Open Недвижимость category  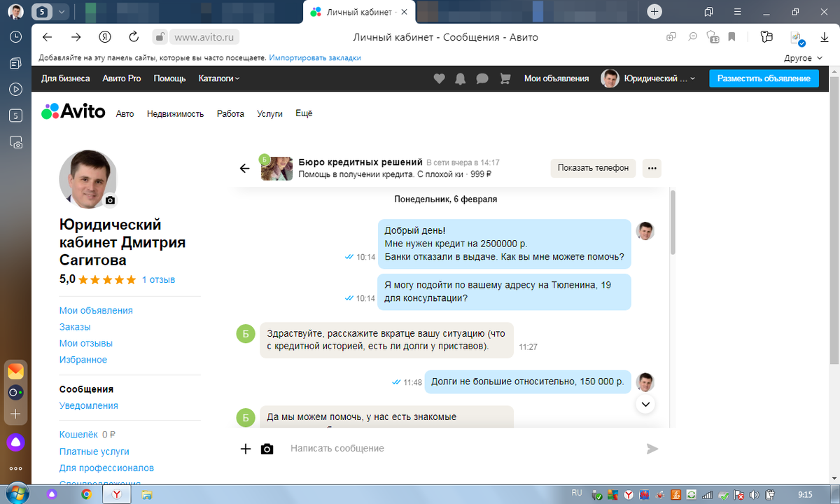pos(175,113)
